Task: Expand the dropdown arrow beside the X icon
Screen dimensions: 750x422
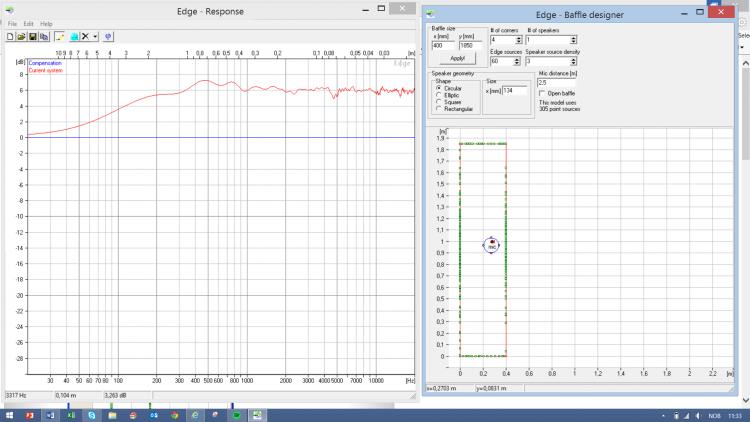Action: click(x=95, y=36)
